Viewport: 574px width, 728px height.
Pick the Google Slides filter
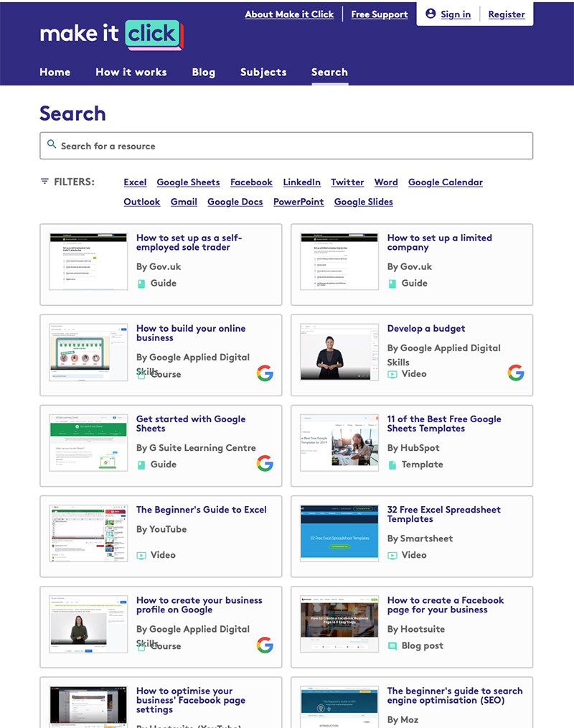click(x=364, y=202)
